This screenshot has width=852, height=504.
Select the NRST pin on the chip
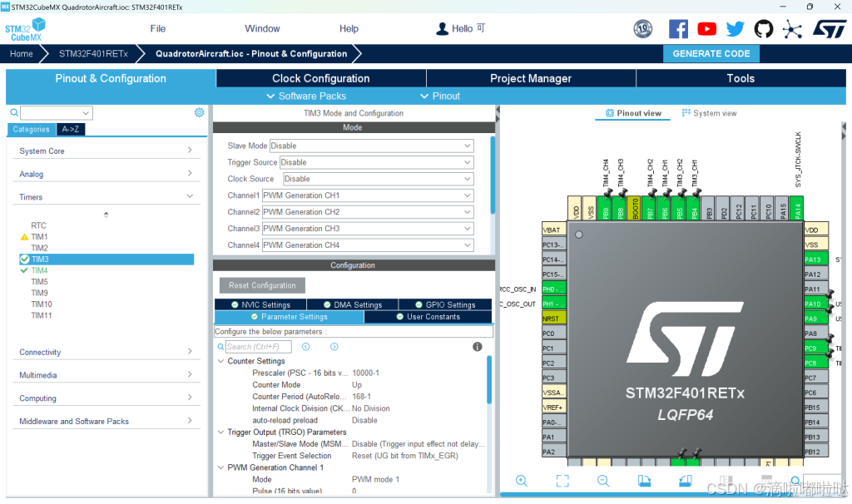click(x=553, y=319)
